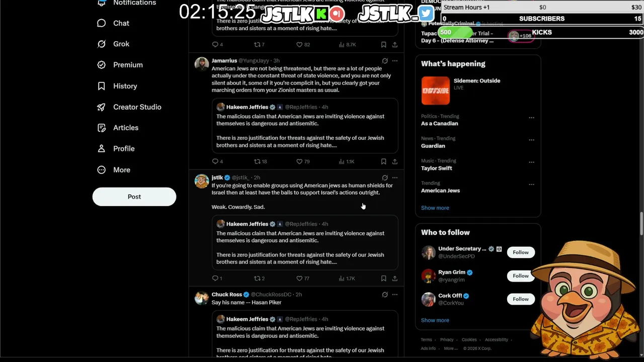This screenshot has width=644, height=362.
Task: Follow Cork Off!
Action: [521, 299]
